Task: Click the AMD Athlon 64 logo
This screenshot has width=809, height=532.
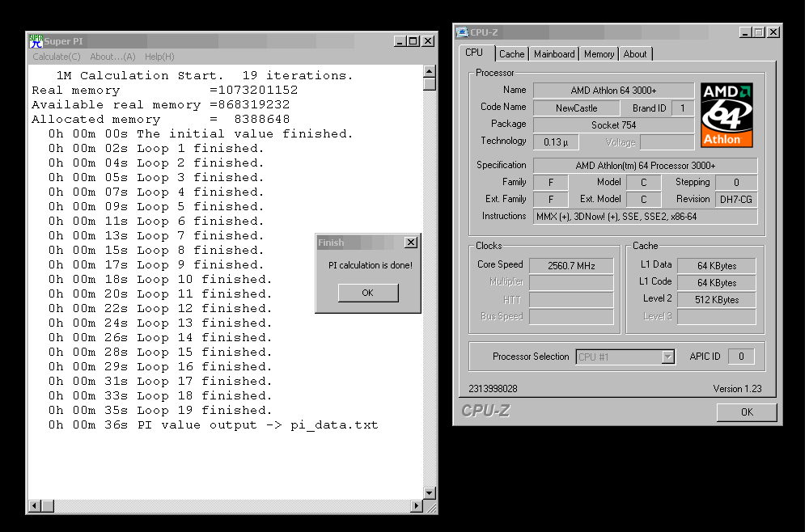Action: 727,115
